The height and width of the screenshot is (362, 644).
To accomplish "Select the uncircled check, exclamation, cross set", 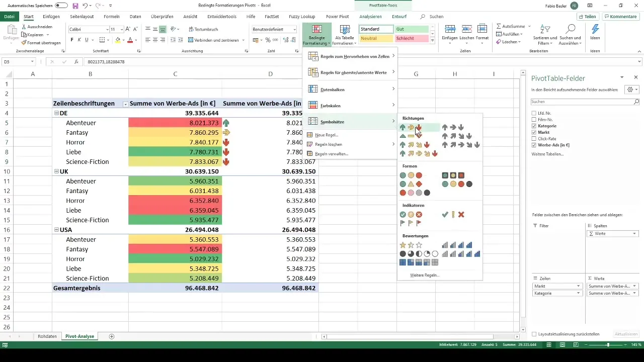I will (453, 215).
